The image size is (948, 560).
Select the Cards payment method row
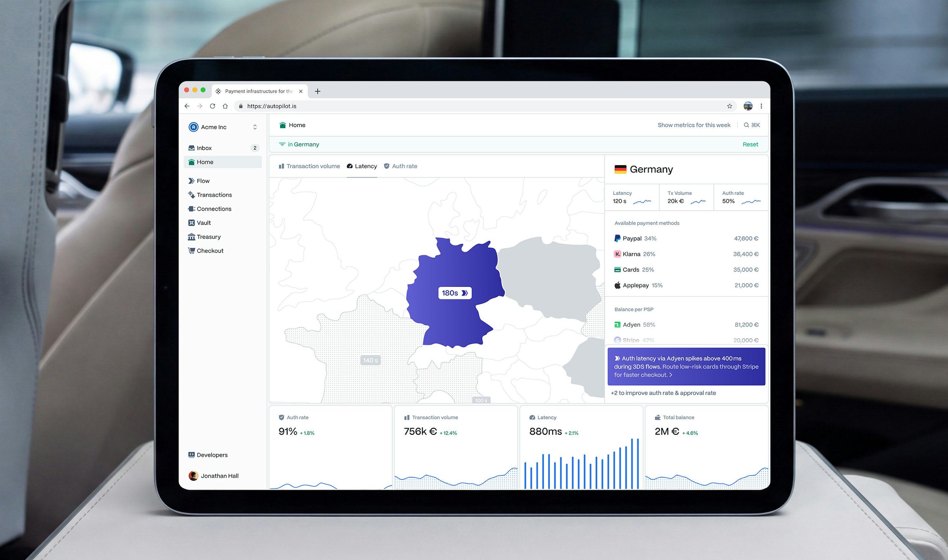click(x=686, y=269)
